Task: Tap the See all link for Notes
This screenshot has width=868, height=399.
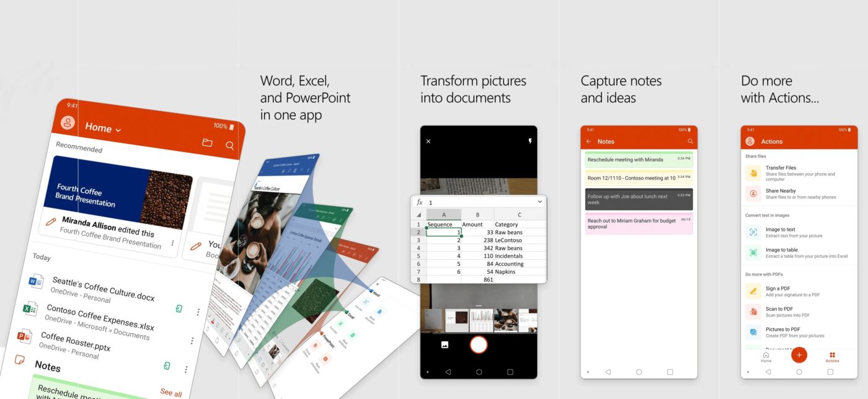Action: [x=171, y=392]
